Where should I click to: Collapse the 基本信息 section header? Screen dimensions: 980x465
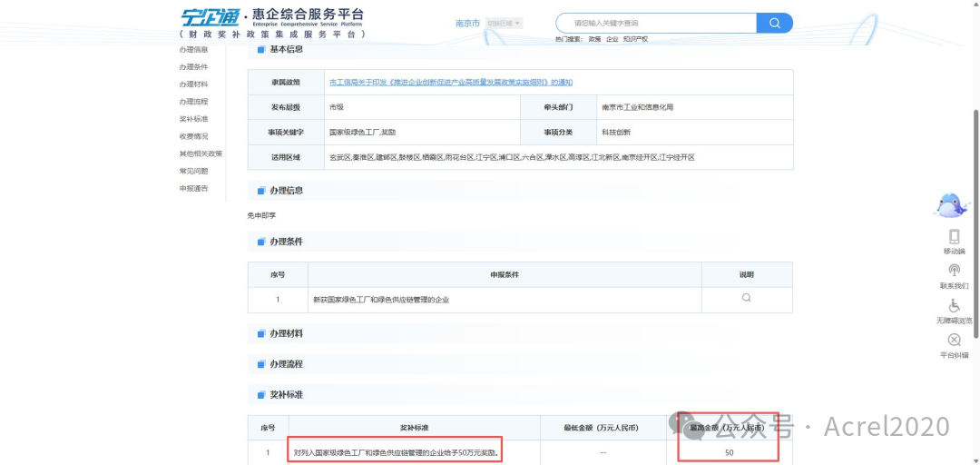click(x=521, y=49)
